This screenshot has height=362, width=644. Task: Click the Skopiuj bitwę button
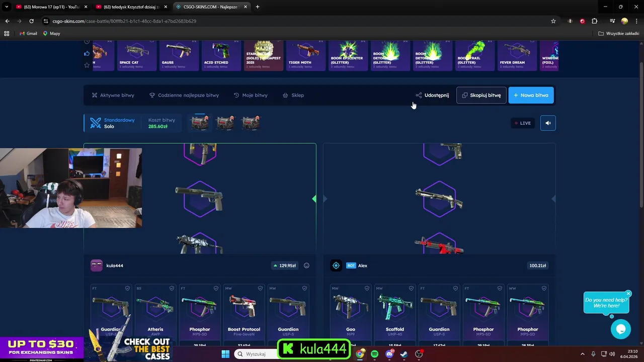click(481, 95)
